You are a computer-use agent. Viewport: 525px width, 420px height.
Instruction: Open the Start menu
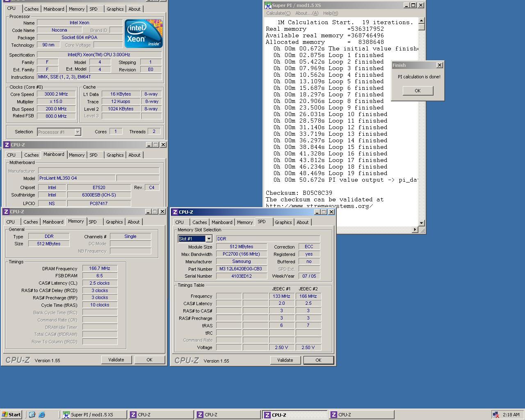[x=11, y=415]
